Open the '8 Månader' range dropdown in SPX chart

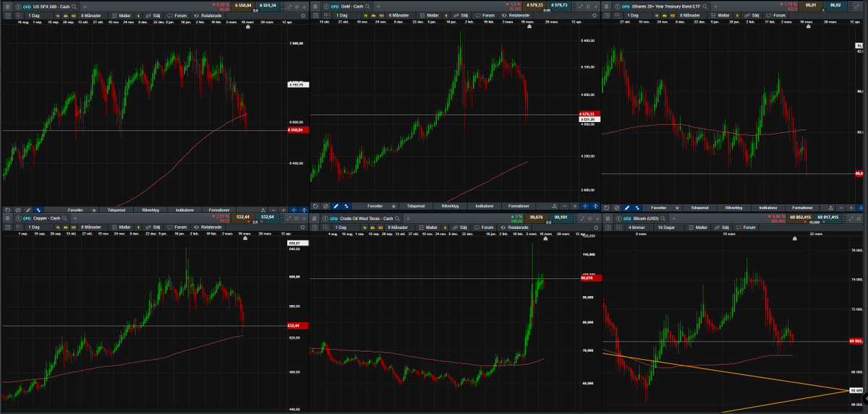(x=91, y=16)
